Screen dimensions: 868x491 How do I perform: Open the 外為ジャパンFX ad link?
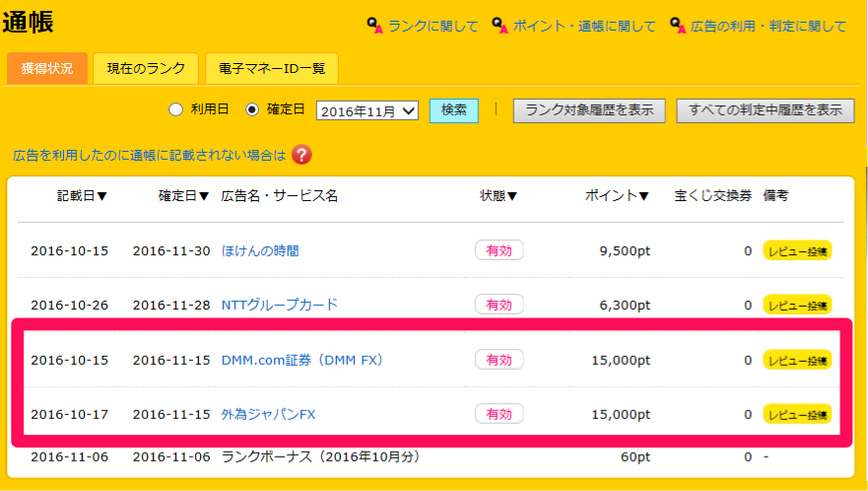(x=269, y=414)
